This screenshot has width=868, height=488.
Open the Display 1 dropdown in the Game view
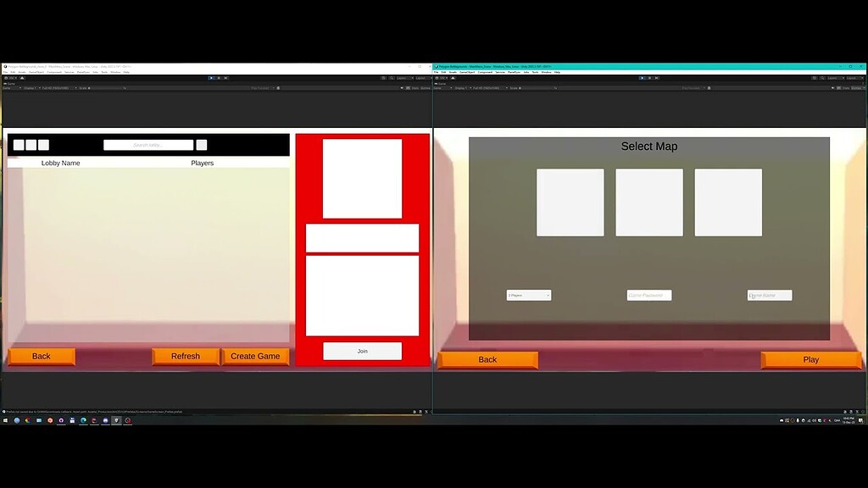[32, 89]
